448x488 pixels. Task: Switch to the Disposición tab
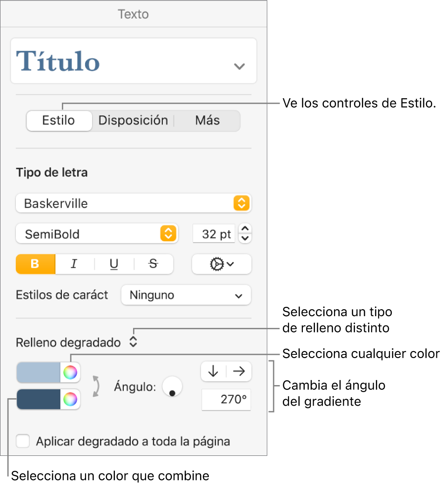tap(133, 121)
